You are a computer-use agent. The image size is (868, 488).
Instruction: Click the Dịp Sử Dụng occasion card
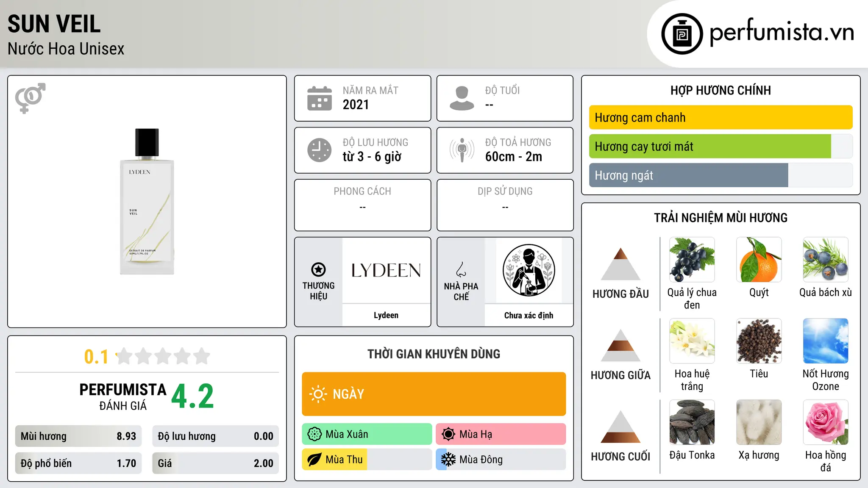[x=505, y=205]
